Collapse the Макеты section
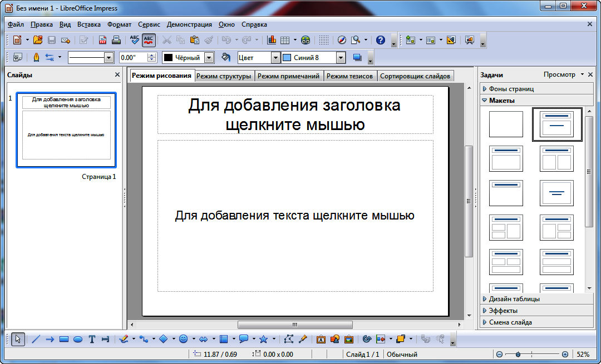The image size is (601, 364). (x=536, y=100)
